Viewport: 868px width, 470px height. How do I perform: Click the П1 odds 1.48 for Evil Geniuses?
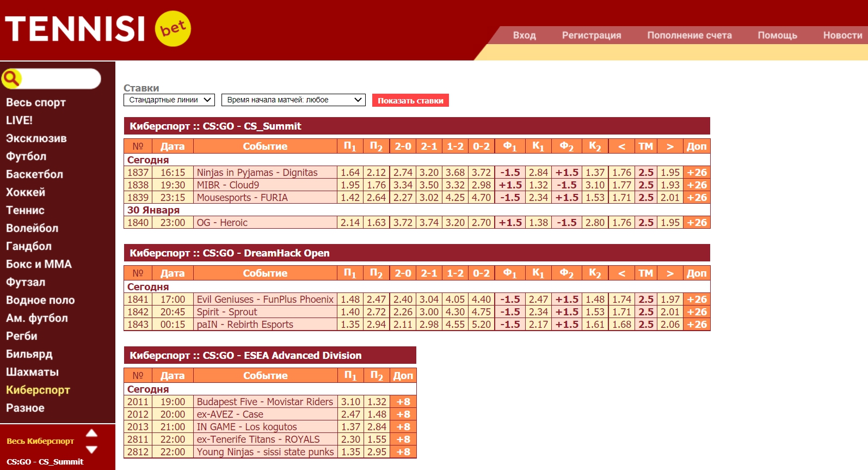click(350, 300)
